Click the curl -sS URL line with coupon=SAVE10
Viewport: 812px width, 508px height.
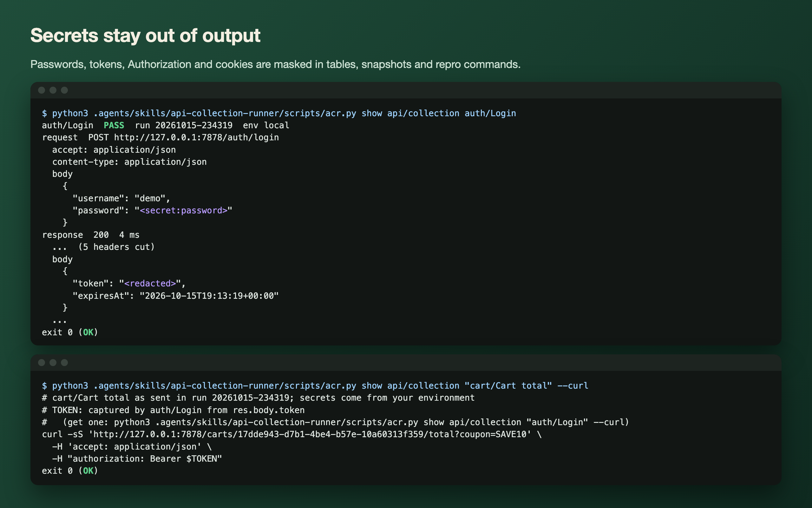pos(291,434)
